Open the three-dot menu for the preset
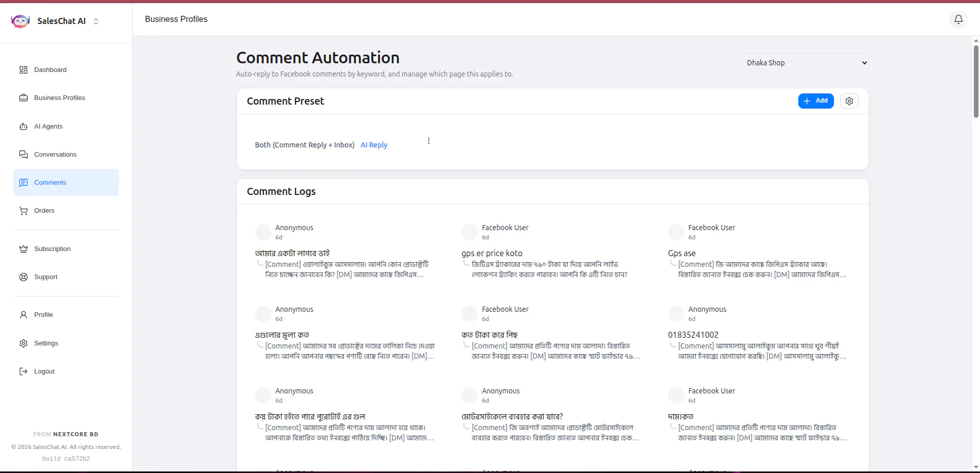Viewport: 980px width, 473px height. pos(429,141)
